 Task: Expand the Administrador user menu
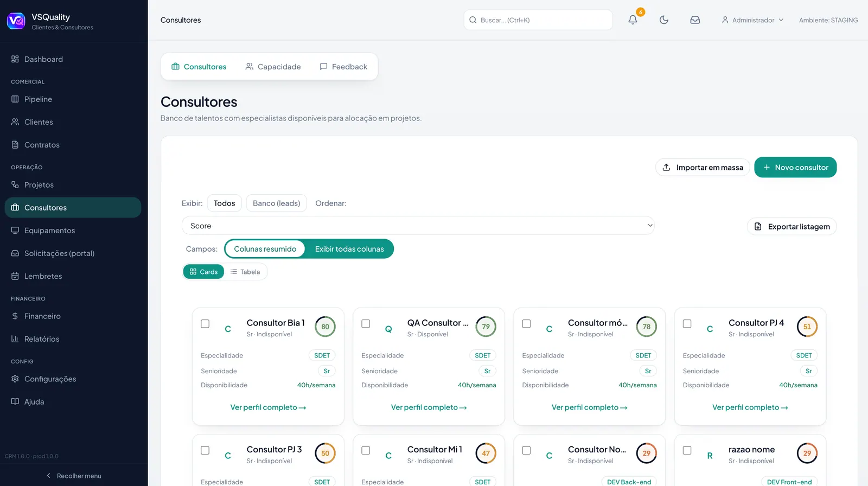(x=752, y=20)
